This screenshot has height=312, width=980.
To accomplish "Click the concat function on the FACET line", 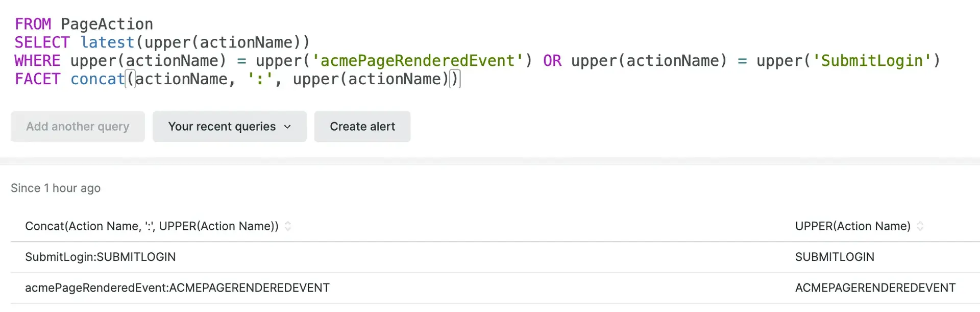I will coord(97,79).
